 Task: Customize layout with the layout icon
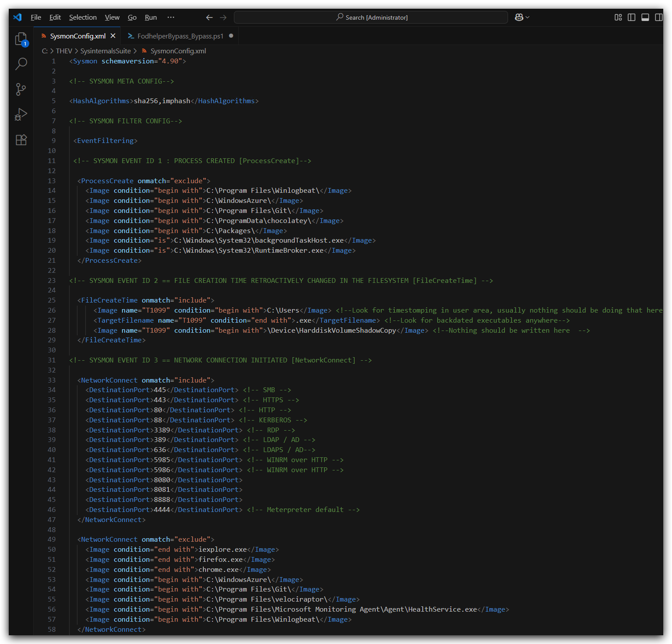coord(618,17)
